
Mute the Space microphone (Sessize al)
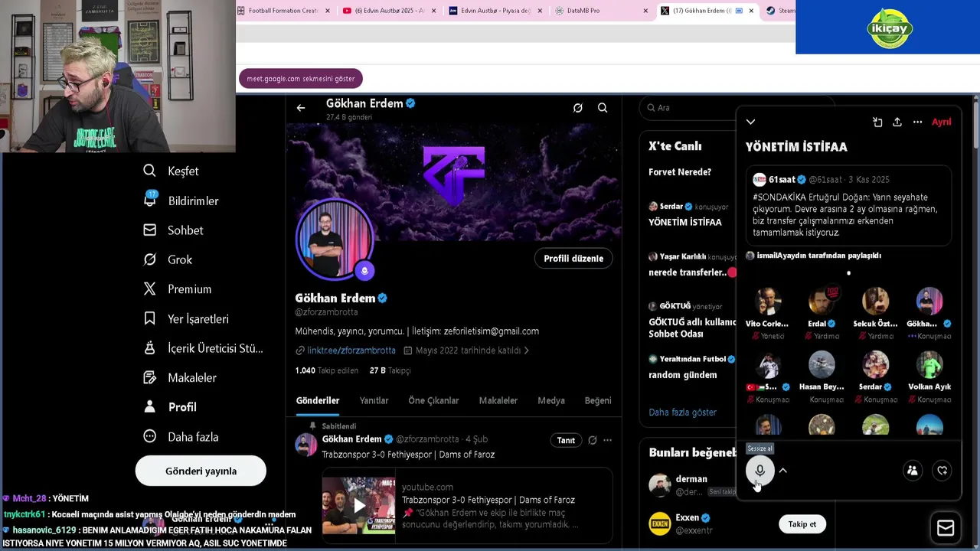pyautogui.click(x=759, y=471)
